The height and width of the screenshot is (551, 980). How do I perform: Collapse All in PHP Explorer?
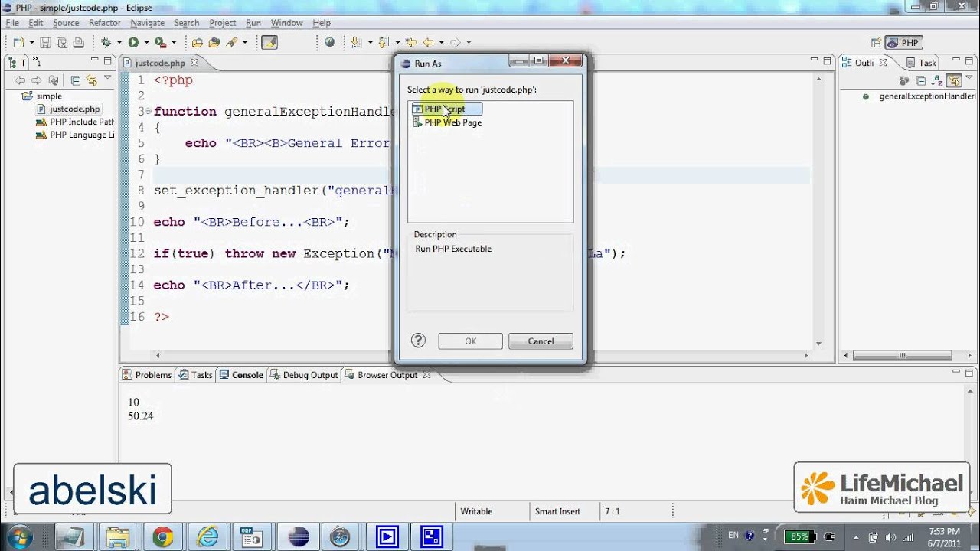[x=75, y=80]
